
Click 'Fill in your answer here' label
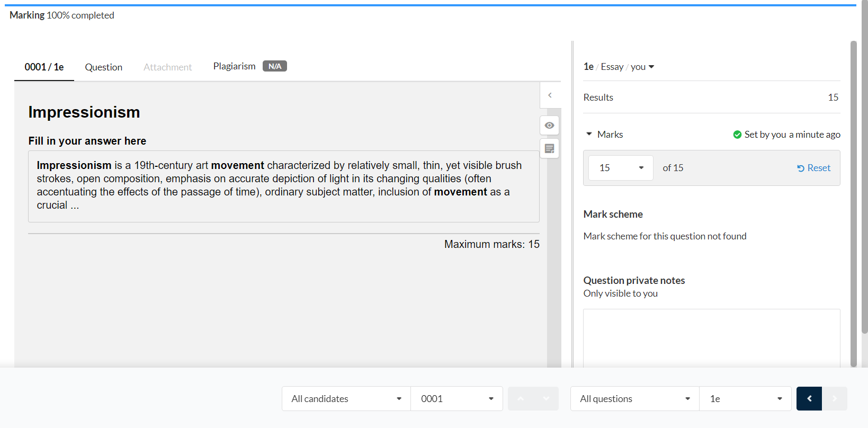pos(87,141)
